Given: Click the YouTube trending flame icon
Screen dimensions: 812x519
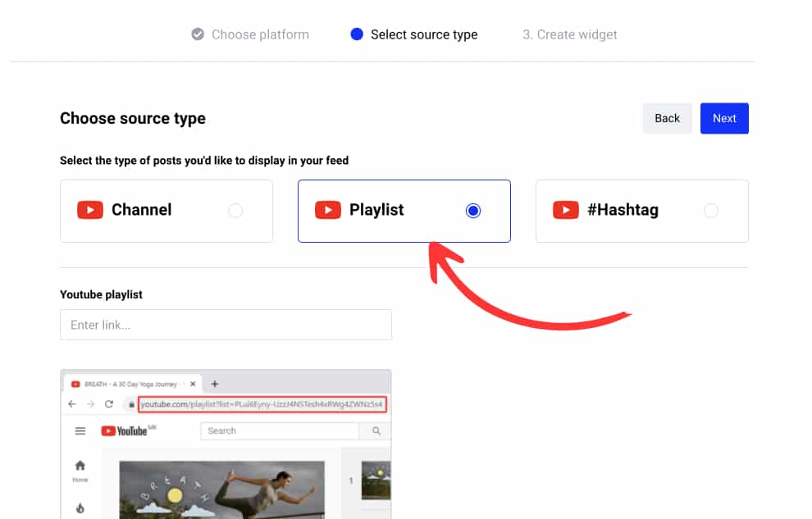Looking at the screenshot, I should coord(80,508).
